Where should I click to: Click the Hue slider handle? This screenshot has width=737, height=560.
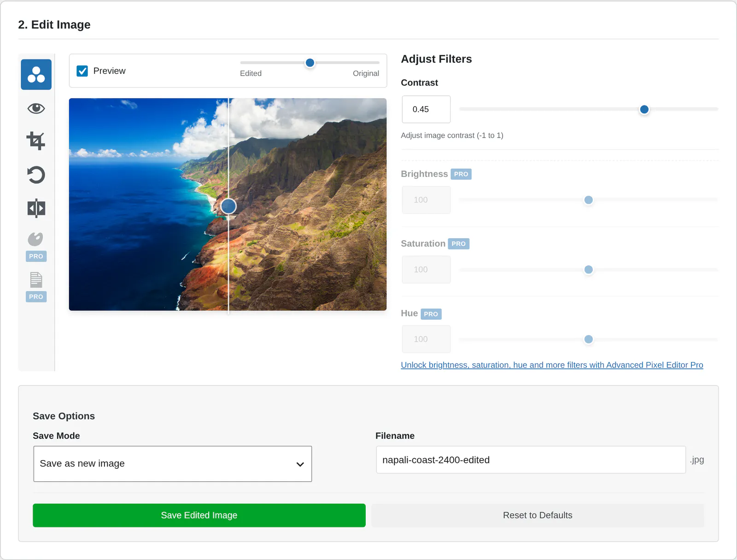tap(588, 339)
